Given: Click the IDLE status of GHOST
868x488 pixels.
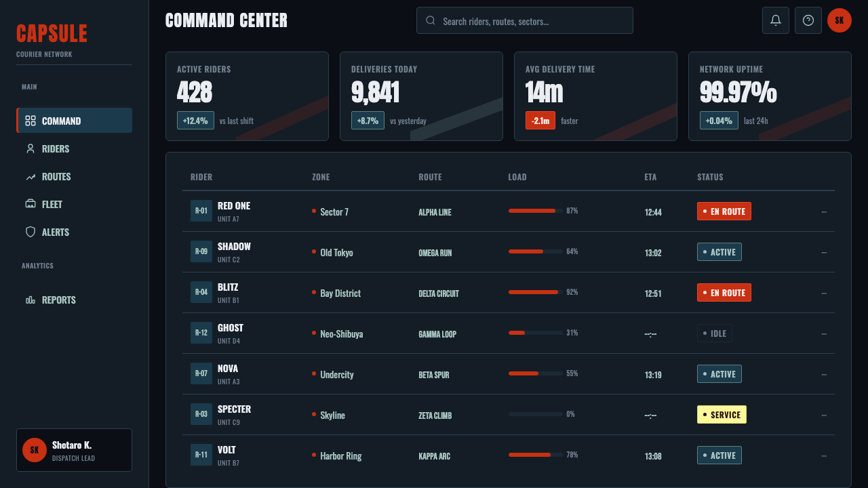Looking at the screenshot, I should coord(715,333).
